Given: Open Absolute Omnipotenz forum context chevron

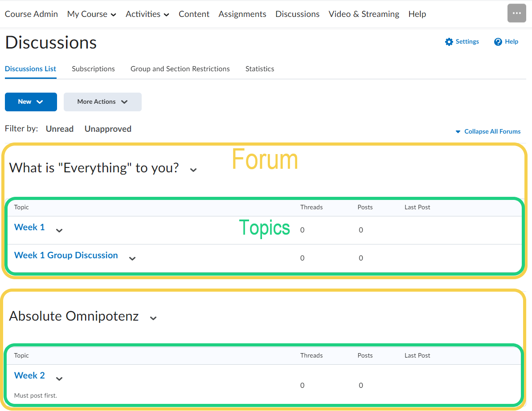Looking at the screenshot, I should click(x=153, y=318).
